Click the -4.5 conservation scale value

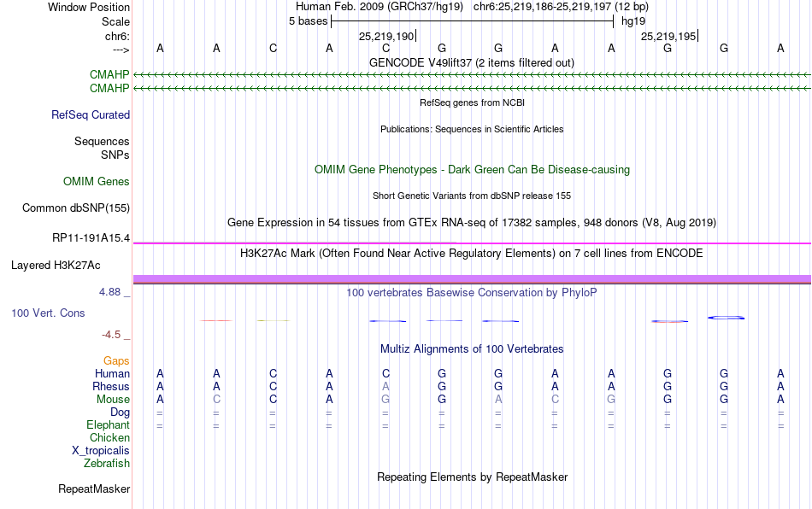point(111,335)
